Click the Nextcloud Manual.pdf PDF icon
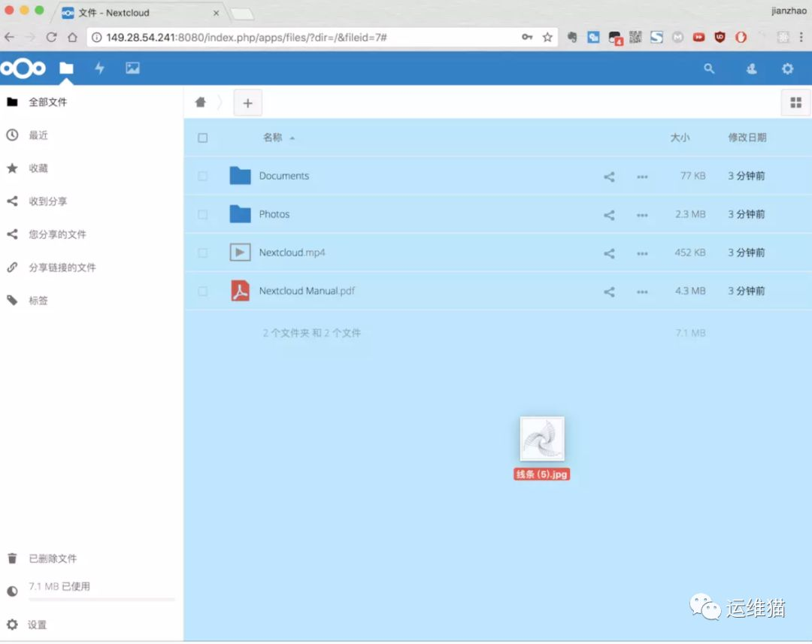The height and width of the screenshot is (644, 812). click(x=241, y=290)
